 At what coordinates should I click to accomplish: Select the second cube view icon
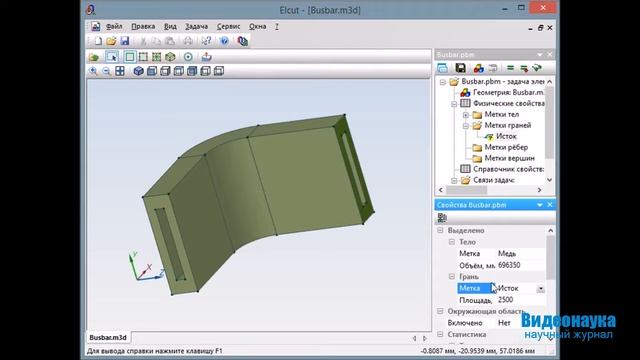click(152, 71)
